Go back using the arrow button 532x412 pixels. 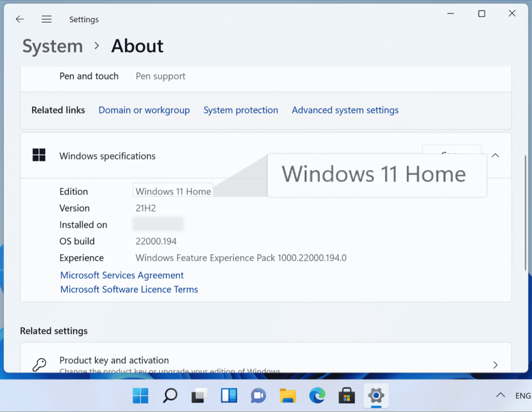[x=19, y=19]
